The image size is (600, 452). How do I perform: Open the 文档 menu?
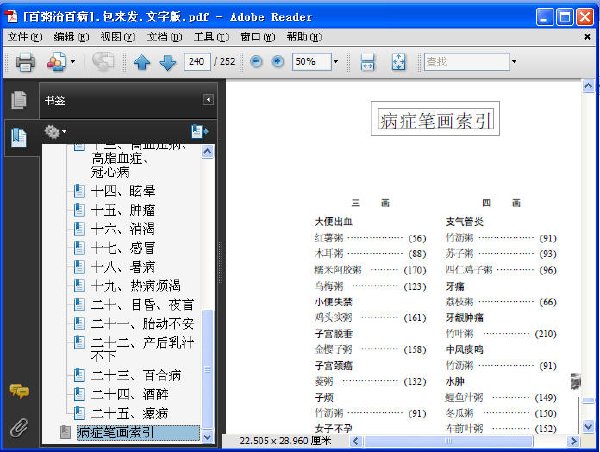tap(164, 37)
